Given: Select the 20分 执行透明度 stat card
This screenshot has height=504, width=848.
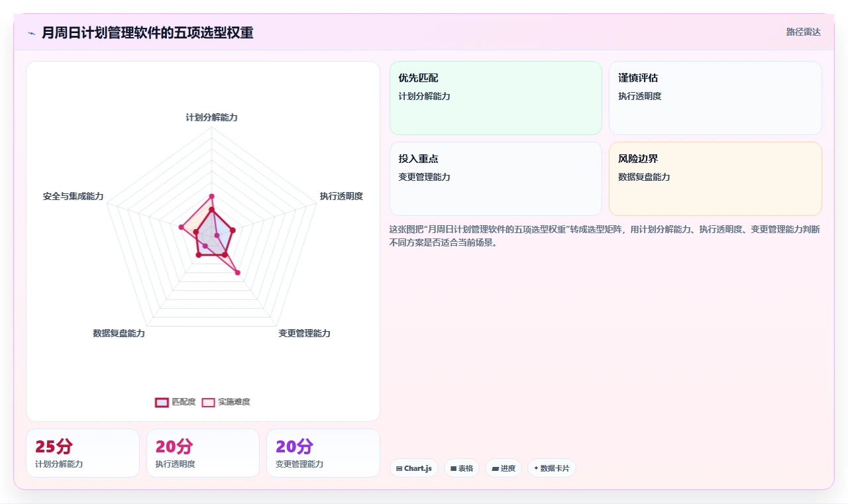Looking at the screenshot, I should coord(203,453).
